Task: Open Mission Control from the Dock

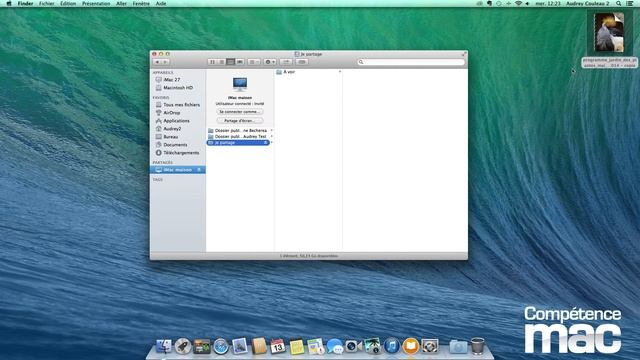Action: coord(202,346)
